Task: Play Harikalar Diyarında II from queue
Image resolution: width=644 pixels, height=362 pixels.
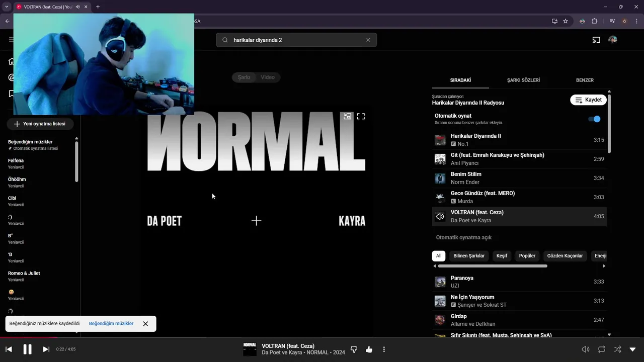Action: 519,140
